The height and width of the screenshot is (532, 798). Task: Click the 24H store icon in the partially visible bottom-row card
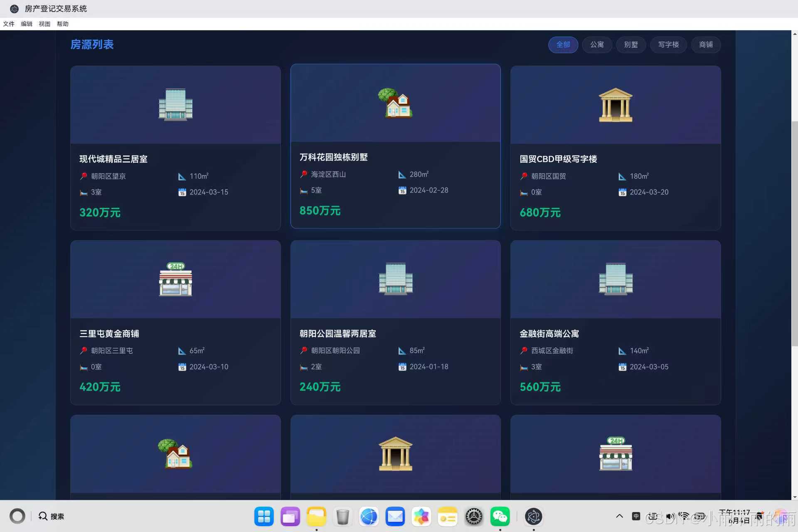(x=616, y=453)
